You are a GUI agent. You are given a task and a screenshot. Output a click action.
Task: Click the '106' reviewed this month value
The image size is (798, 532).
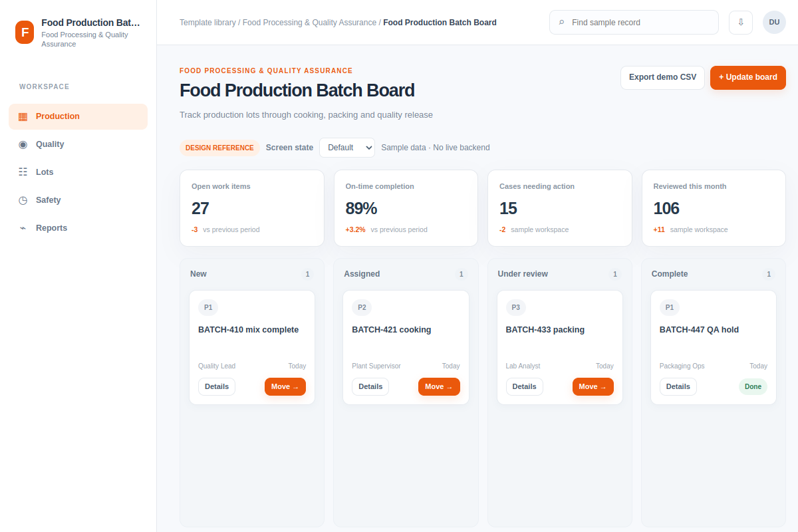tap(666, 208)
